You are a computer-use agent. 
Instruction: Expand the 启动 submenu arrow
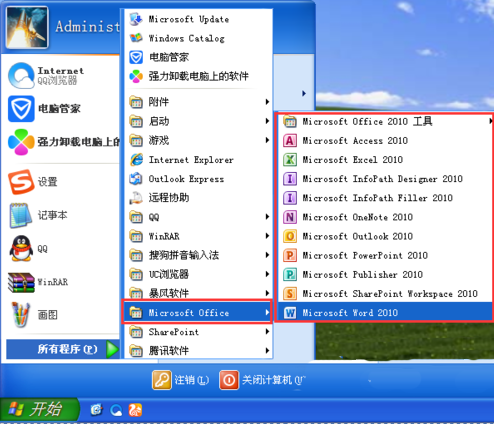[x=267, y=121]
